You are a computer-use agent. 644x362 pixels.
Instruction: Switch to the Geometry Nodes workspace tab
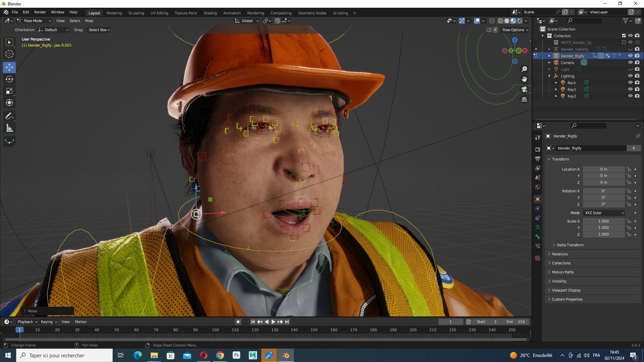(x=312, y=13)
